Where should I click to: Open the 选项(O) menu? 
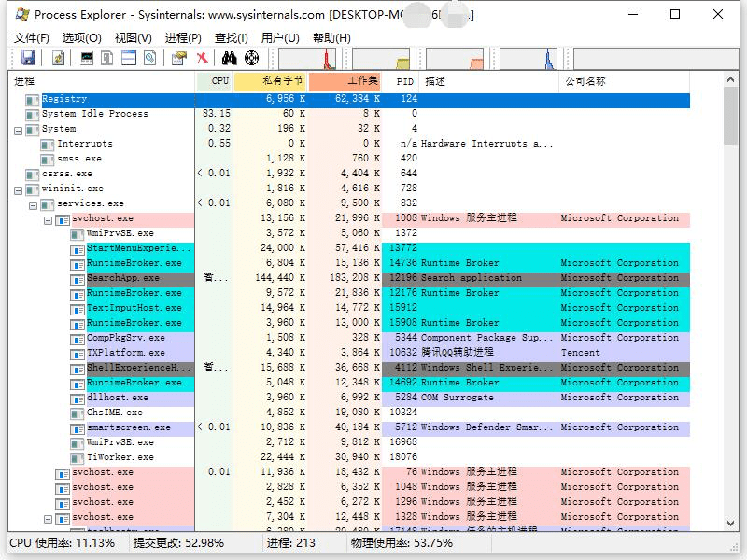[82, 38]
